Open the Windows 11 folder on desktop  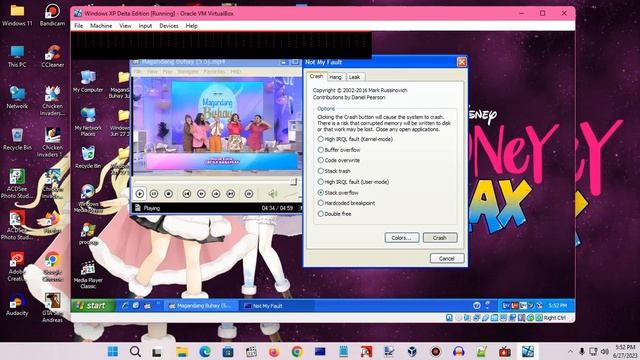click(17, 15)
